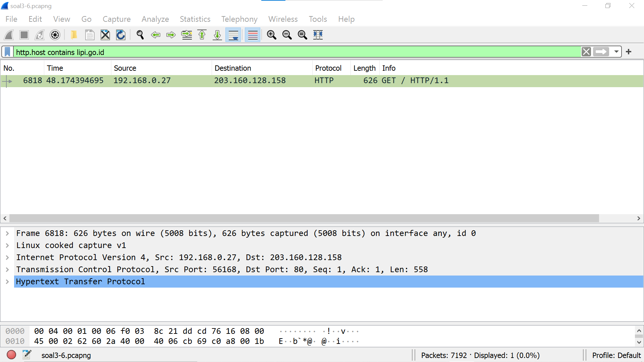Click the Reload capture file icon

click(x=120, y=35)
